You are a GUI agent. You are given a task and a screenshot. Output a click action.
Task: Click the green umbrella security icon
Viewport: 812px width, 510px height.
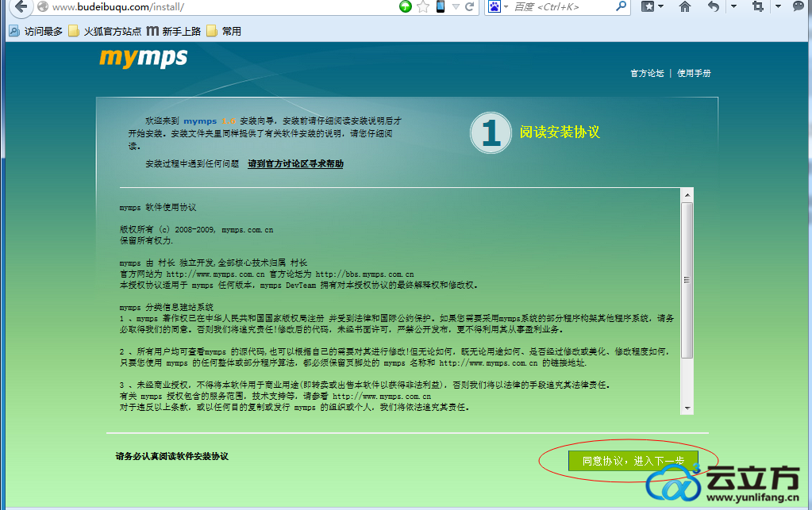tap(406, 6)
